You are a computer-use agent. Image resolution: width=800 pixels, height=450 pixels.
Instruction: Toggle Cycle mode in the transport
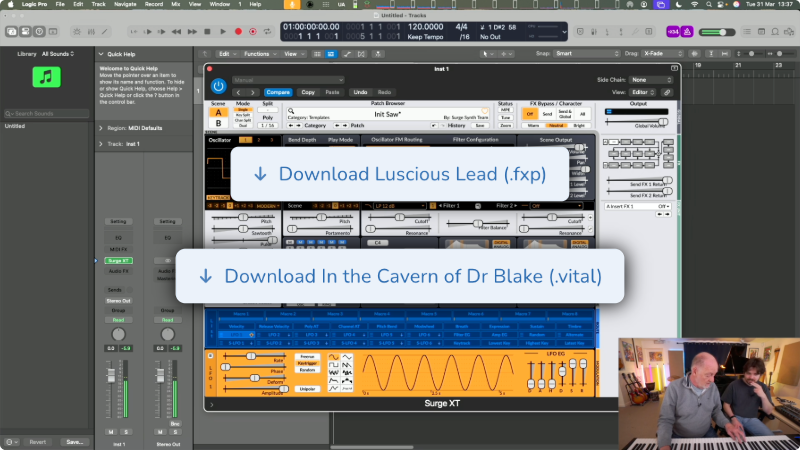pos(267,32)
